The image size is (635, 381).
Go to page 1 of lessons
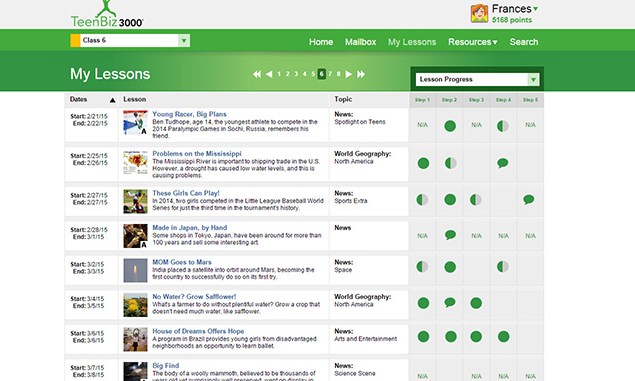(279, 74)
